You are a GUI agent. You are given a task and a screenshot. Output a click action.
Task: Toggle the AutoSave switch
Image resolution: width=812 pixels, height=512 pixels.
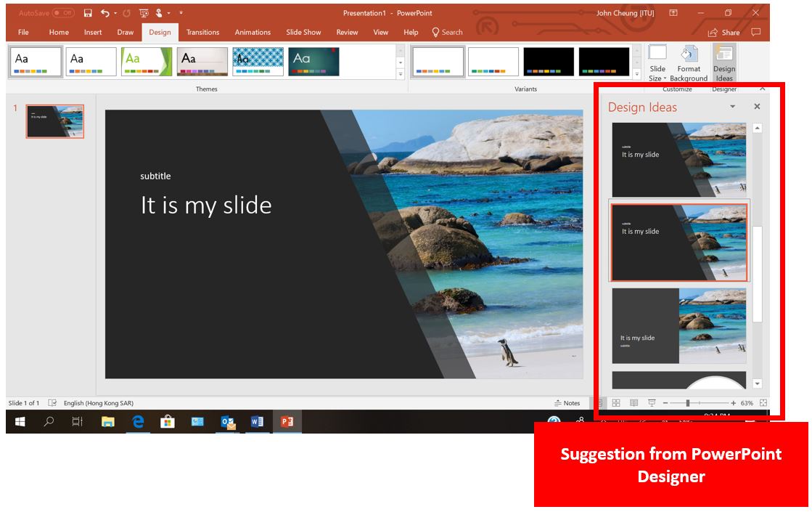[62, 13]
